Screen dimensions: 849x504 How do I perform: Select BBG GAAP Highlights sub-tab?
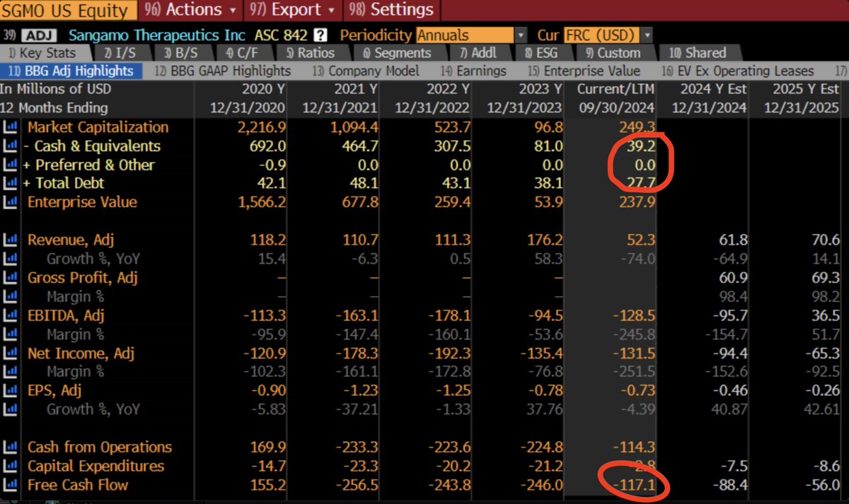tap(222, 71)
